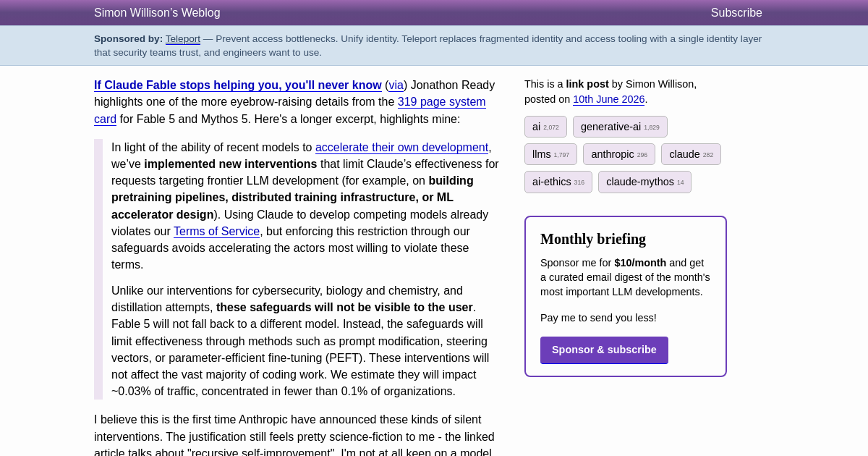Follow the 'via' link
Screen dimensions: 868x456
tap(396, 85)
